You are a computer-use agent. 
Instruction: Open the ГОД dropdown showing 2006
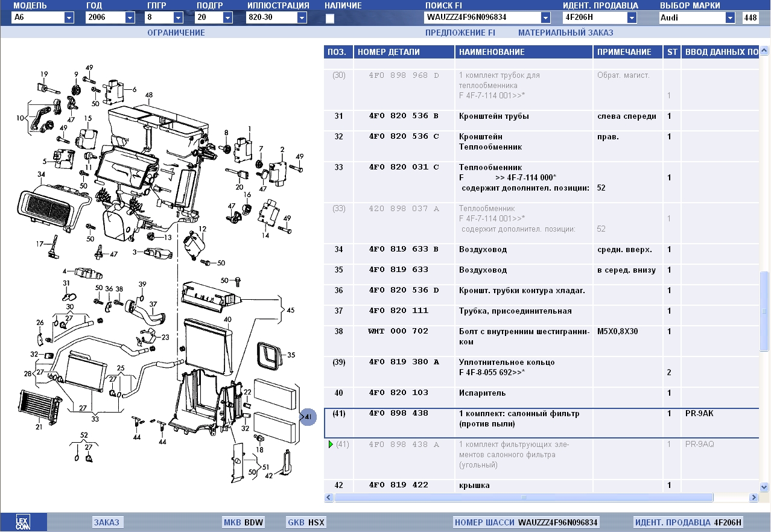130,17
